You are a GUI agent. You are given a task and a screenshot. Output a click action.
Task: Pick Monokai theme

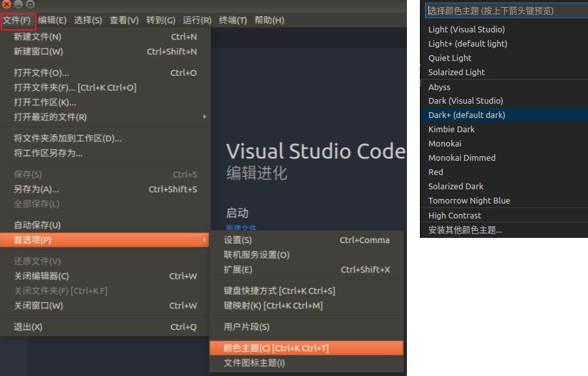pyautogui.click(x=504, y=143)
